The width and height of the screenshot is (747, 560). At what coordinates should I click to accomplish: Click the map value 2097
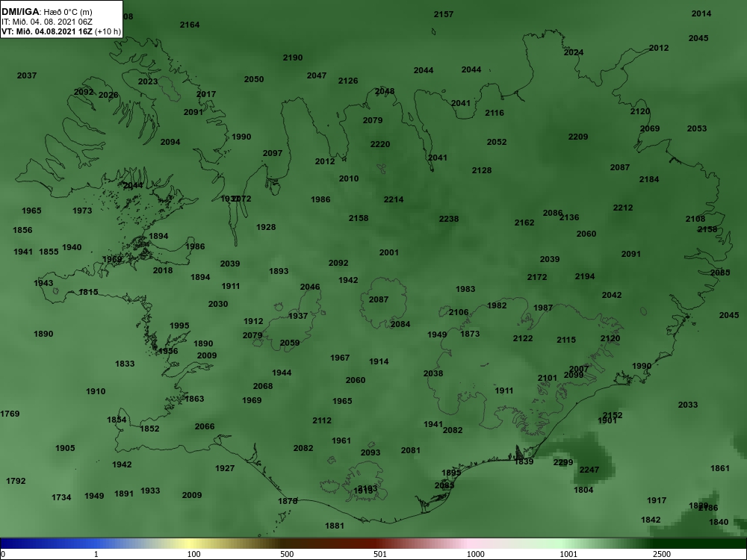[x=273, y=153]
